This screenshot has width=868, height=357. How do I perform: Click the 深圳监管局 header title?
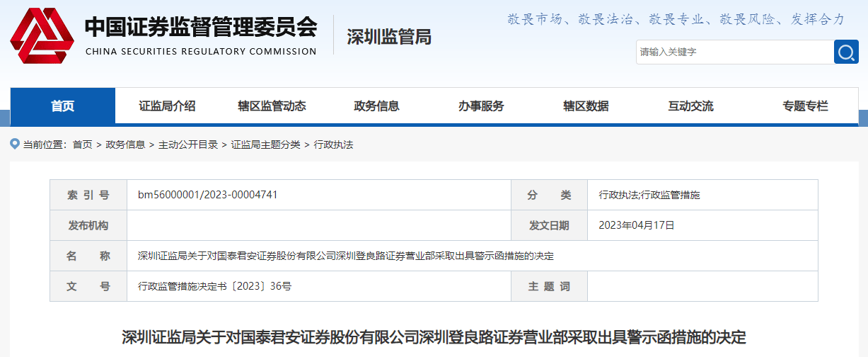389,37
